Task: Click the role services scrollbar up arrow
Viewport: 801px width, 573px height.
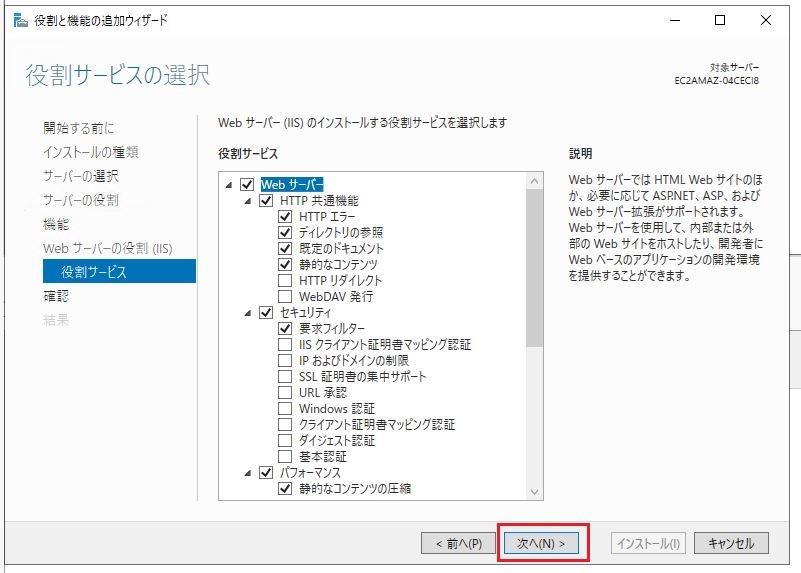Action: (534, 181)
